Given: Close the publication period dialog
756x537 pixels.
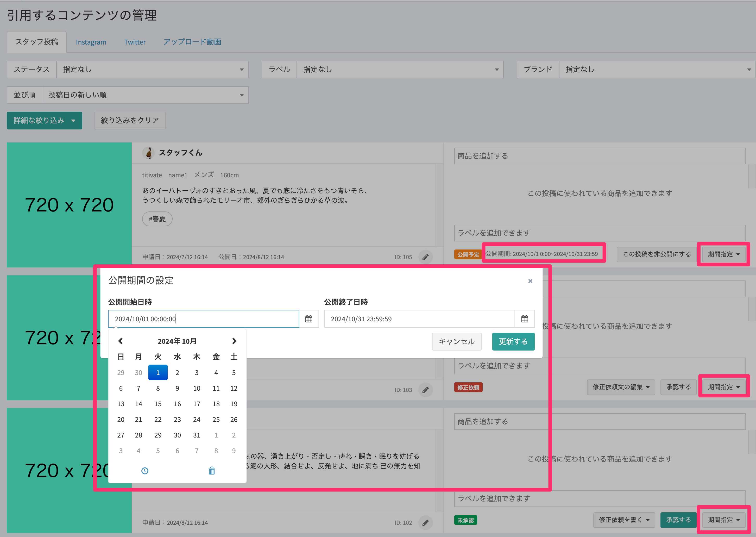Looking at the screenshot, I should 530,281.
